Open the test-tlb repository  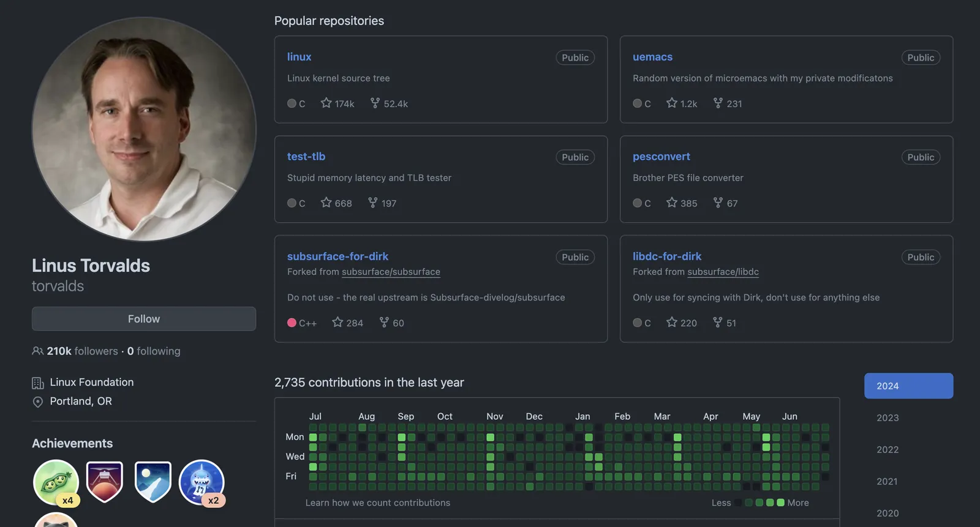coord(306,157)
